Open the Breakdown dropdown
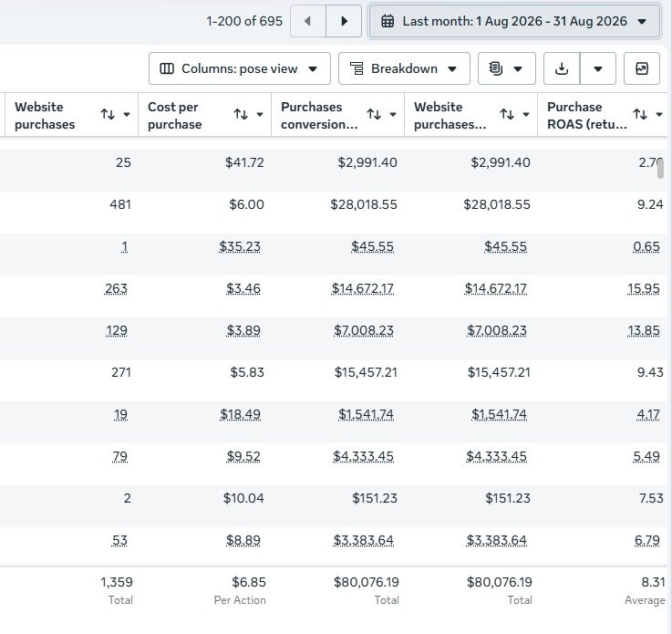 404,68
